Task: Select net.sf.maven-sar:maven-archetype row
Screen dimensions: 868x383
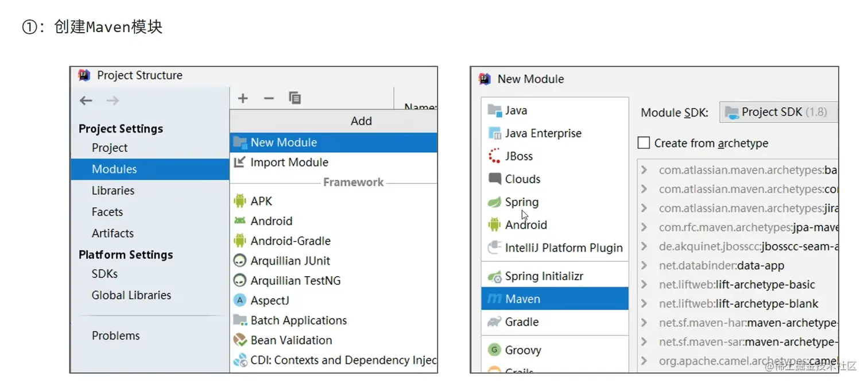Action: (x=738, y=342)
